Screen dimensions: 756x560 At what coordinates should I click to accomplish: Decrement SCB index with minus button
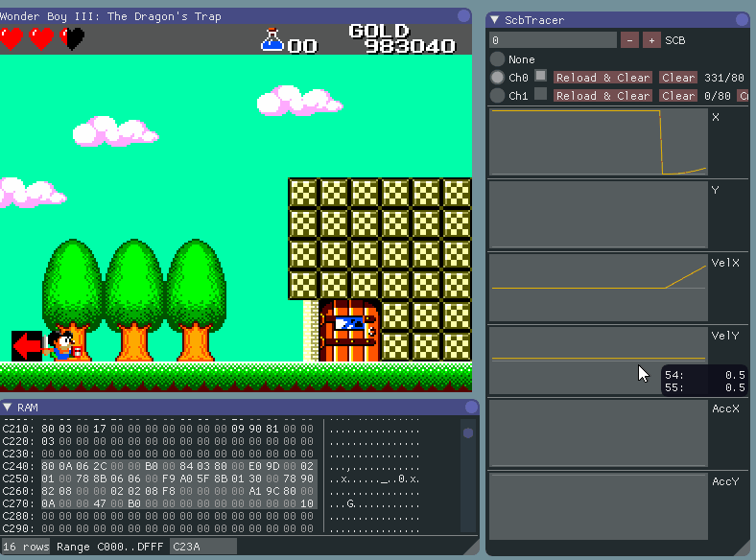pos(629,40)
